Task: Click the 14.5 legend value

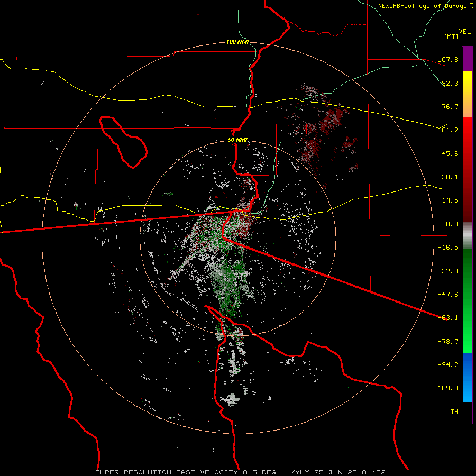Action: coord(450,200)
